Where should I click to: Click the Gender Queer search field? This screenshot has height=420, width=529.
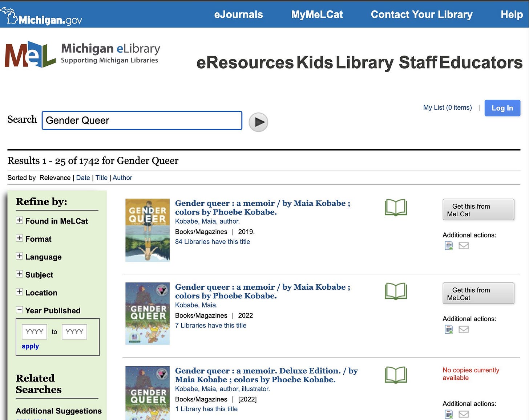(142, 121)
